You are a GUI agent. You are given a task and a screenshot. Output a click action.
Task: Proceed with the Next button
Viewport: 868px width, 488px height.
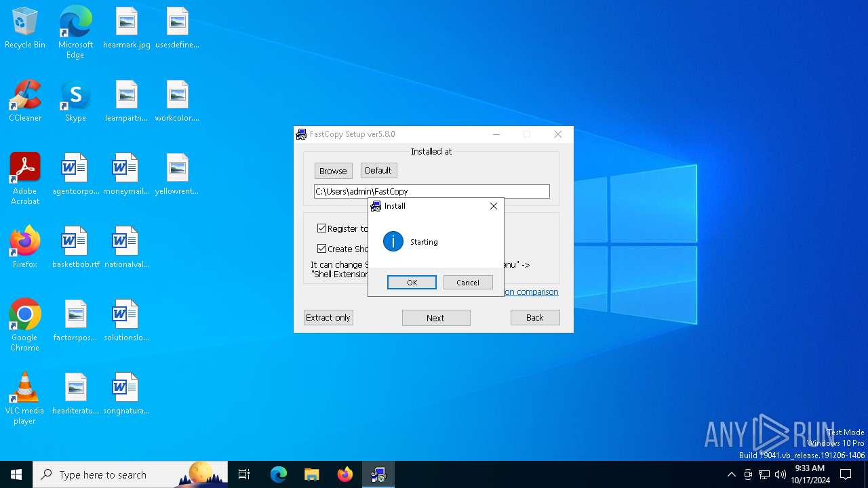(436, 318)
